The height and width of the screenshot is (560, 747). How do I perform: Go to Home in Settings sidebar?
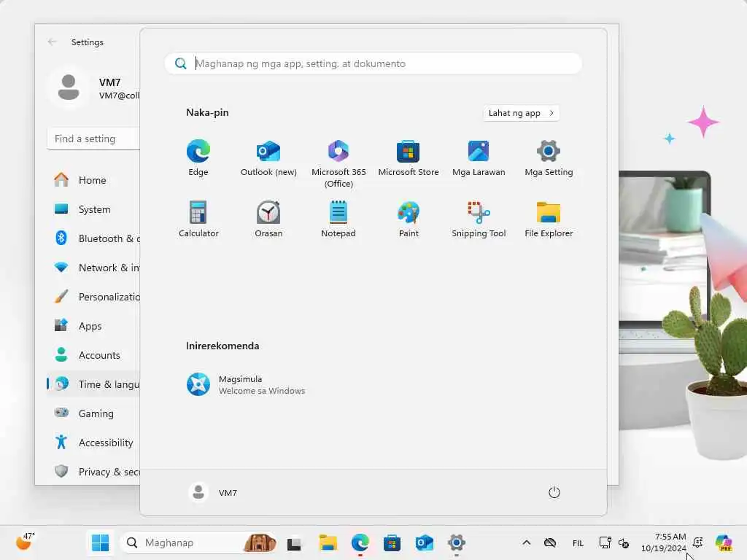coord(94,180)
